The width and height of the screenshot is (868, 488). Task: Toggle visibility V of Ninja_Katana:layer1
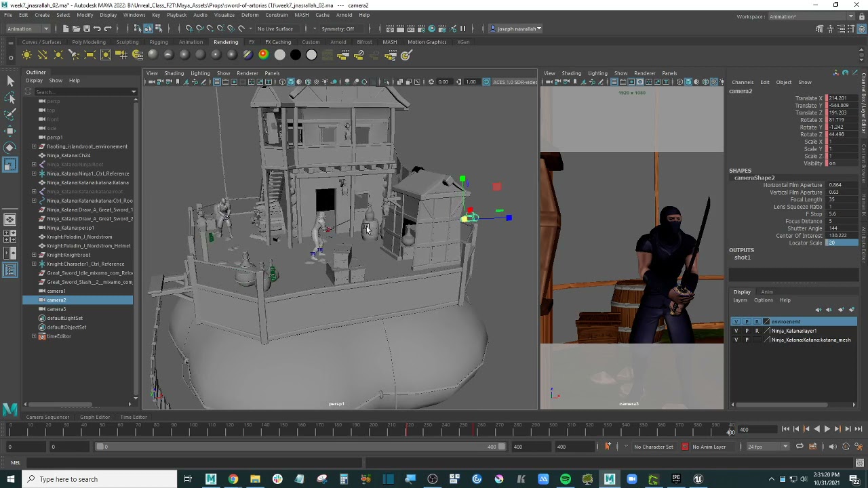(x=736, y=331)
